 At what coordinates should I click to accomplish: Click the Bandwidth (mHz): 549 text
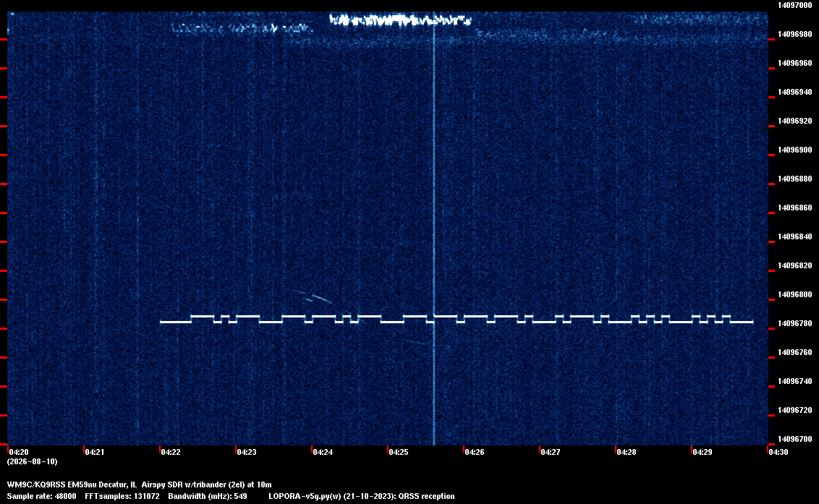coord(208,496)
